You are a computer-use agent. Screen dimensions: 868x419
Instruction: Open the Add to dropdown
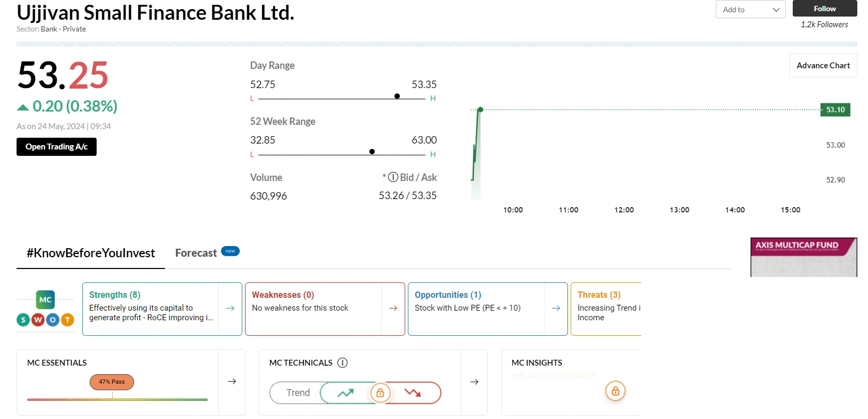(750, 9)
